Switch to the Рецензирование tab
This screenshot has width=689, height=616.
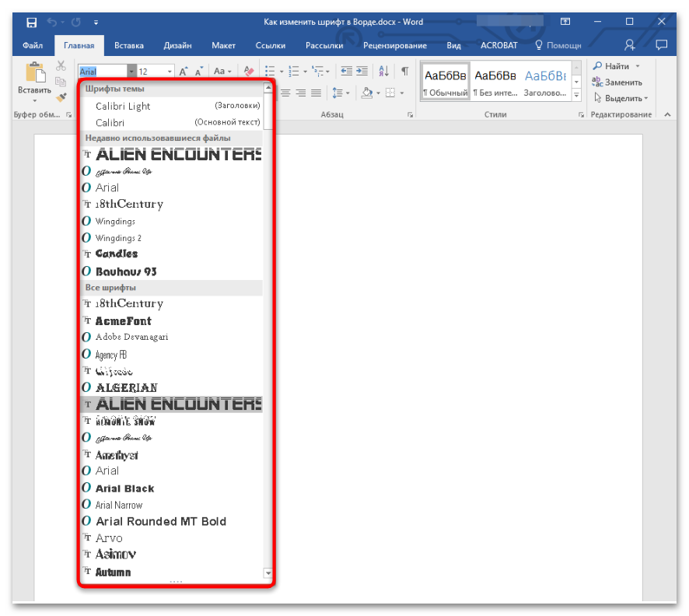[x=394, y=45]
